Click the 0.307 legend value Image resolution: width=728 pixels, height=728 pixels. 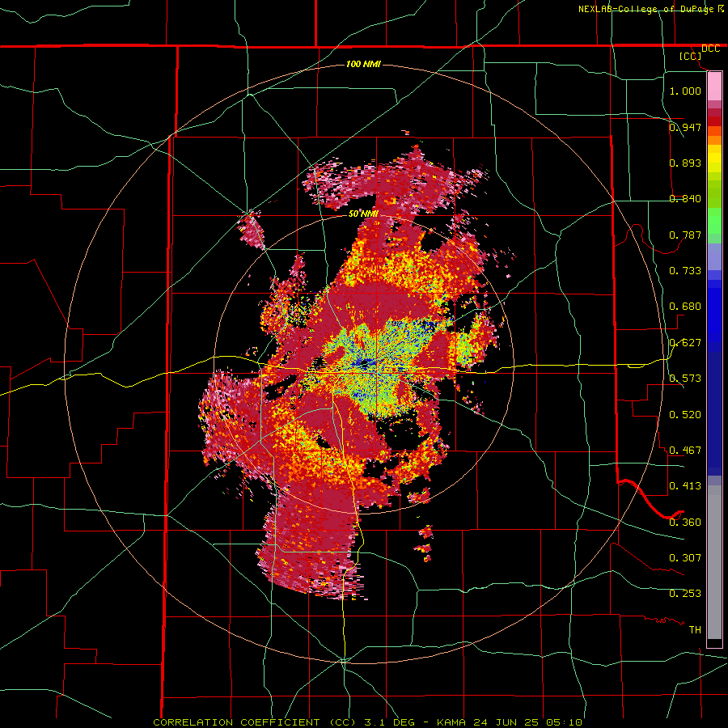click(685, 558)
